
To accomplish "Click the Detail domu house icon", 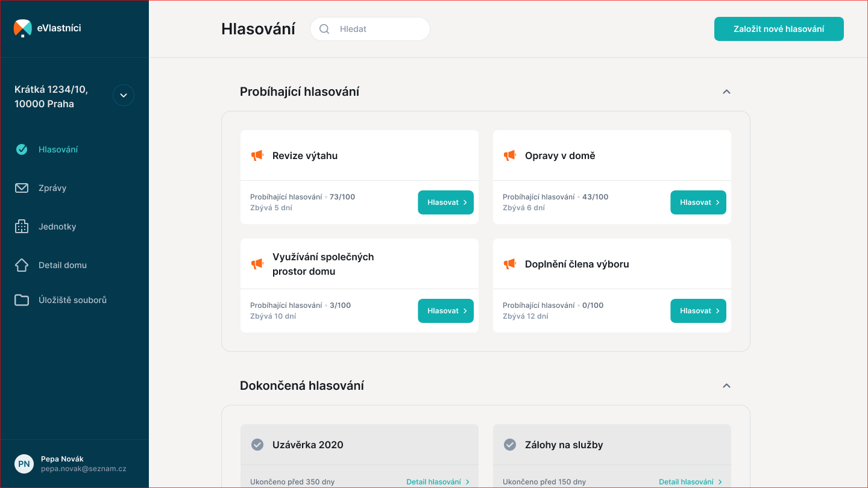I will coord(22,265).
